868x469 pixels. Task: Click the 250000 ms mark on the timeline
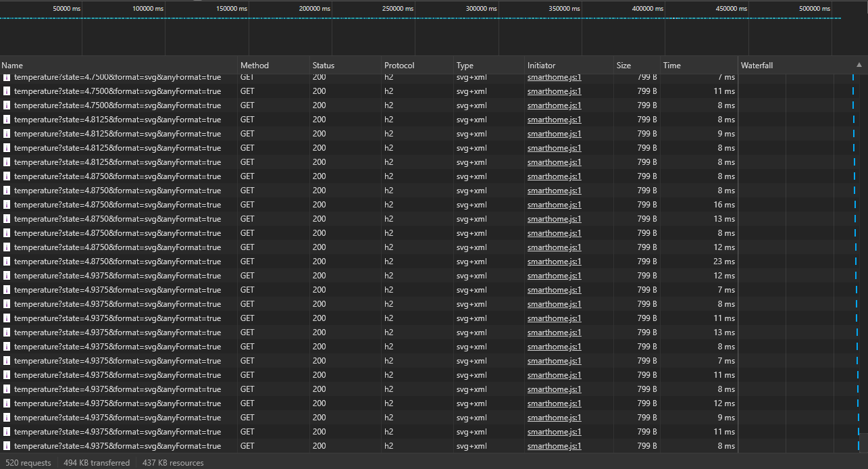[x=397, y=9]
